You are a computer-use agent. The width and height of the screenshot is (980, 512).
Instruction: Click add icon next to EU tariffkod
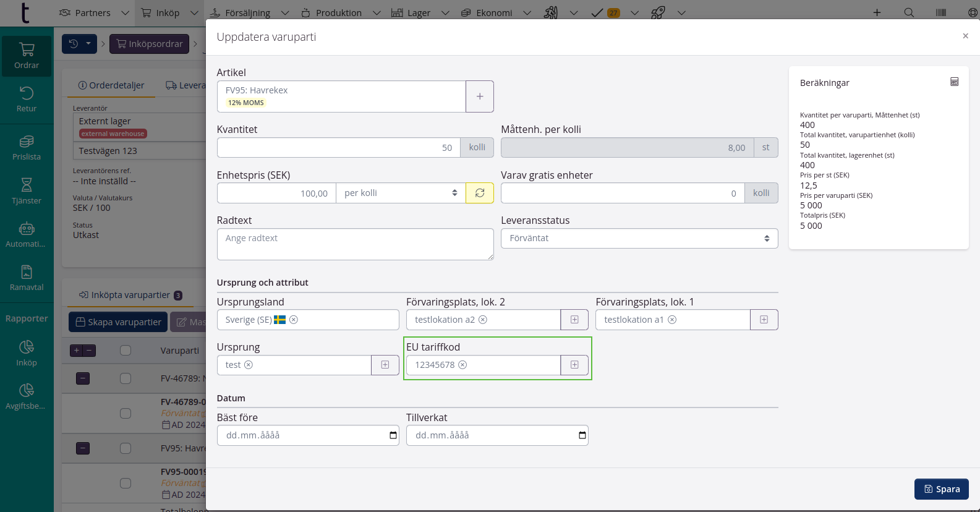[574, 365]
